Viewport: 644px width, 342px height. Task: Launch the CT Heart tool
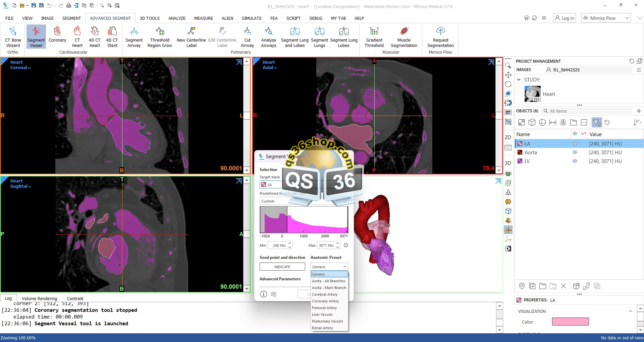click(x=77, y=37)
